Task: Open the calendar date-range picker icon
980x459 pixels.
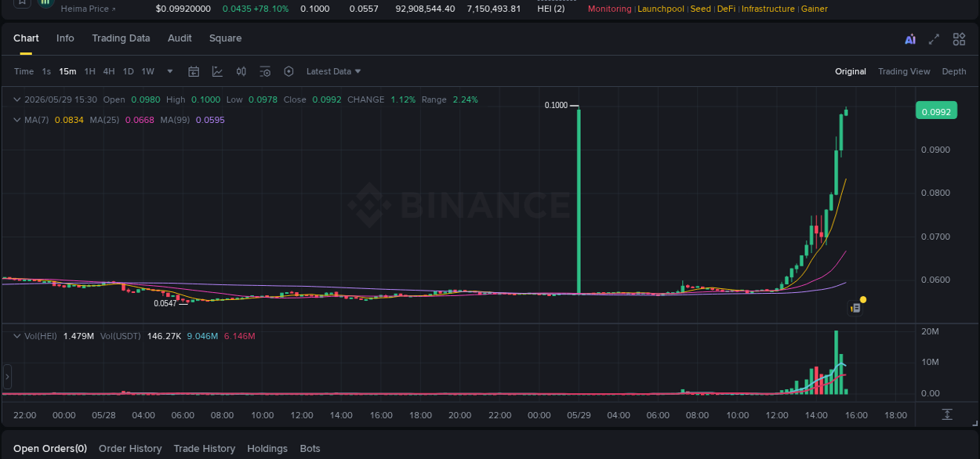Action: 194,71
